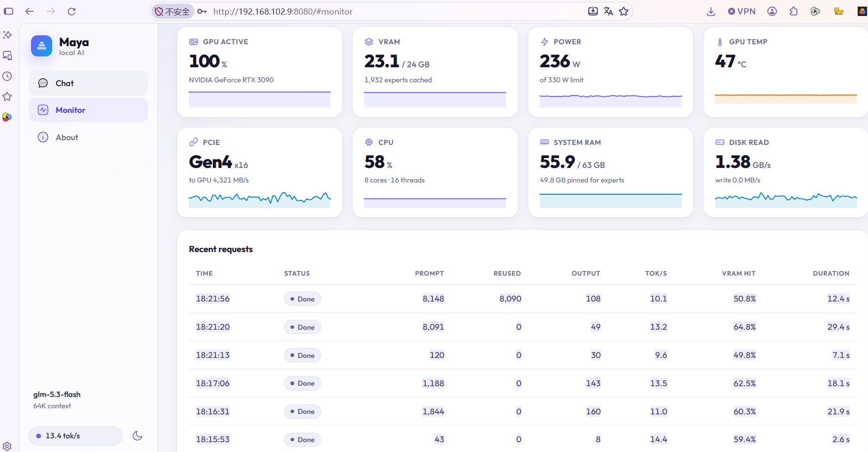Viewport: 868px width, 452px height.
Task: Open browser sidebar settings gear
Action: tap(7, 446)
